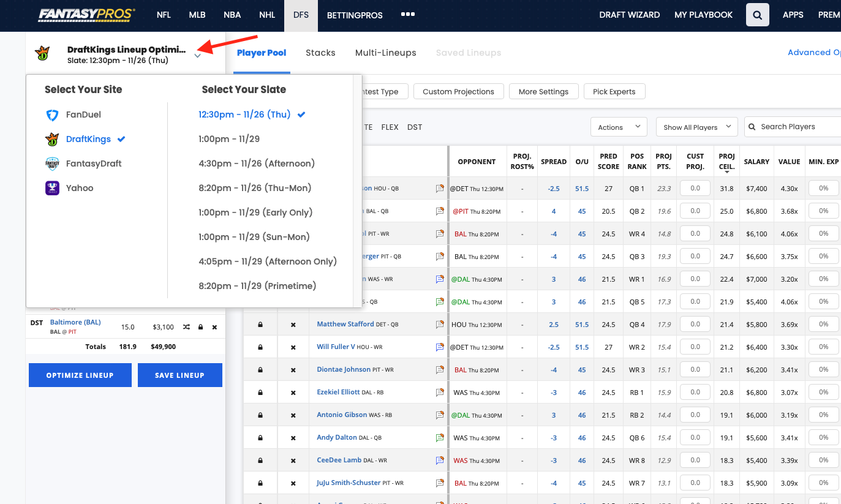Viewport: 841px width, 504px height.
Task: Click the FantasyDraft site logo icon
Action: 52,164
